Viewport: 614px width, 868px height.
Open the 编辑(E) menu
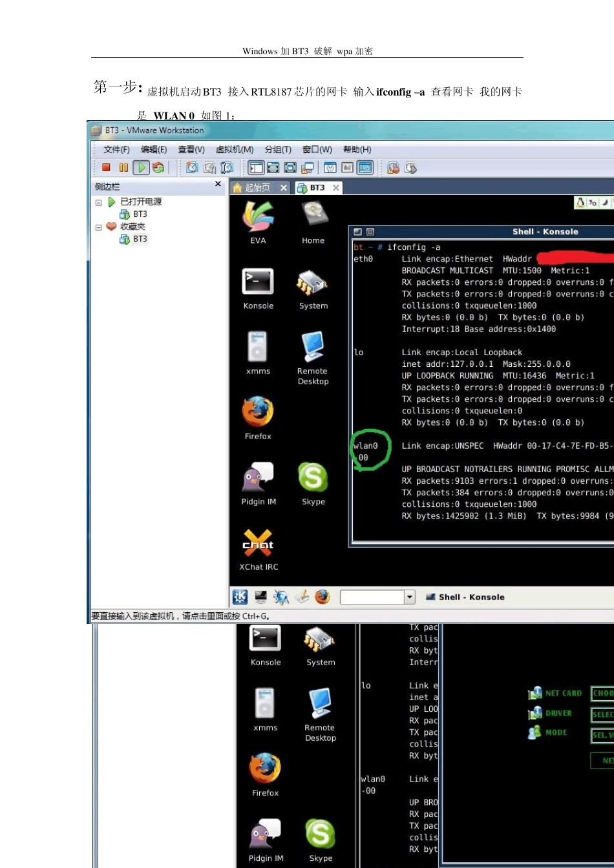(x=154, y=149)
